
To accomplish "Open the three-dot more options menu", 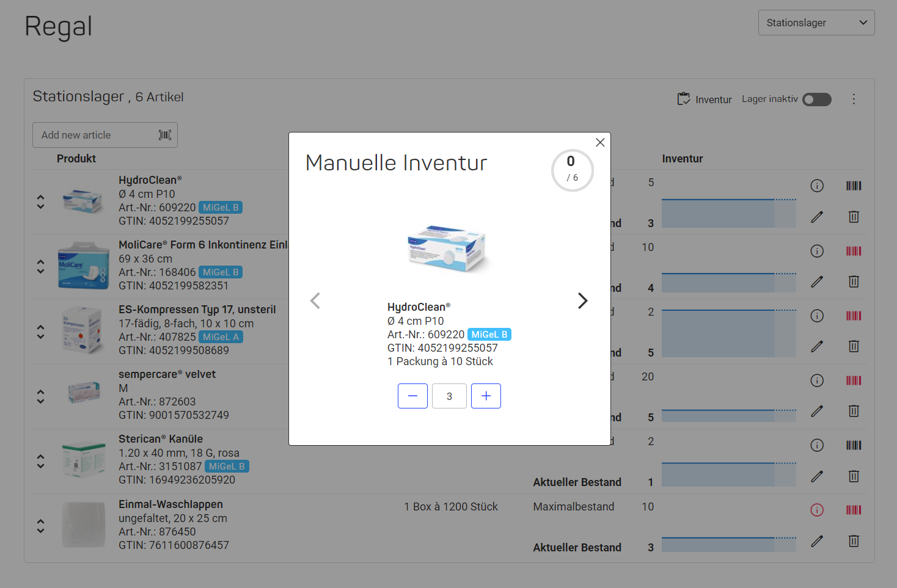I will click(x=854, y=99).
